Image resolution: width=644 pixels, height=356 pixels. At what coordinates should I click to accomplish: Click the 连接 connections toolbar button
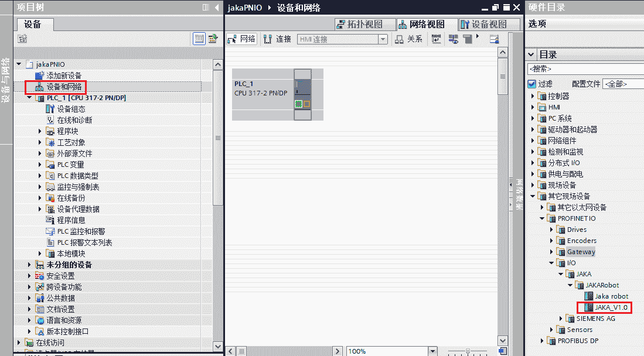(278, 39)
